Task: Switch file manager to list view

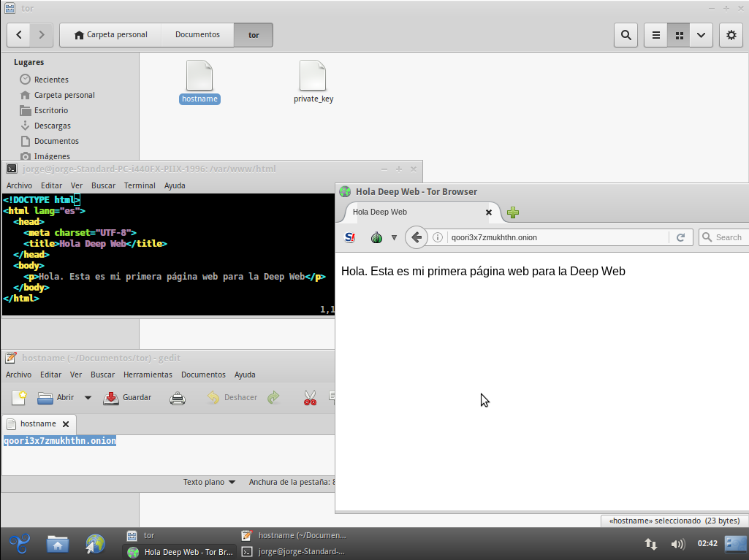Action: pyautogui.click(x=656, y=35)
